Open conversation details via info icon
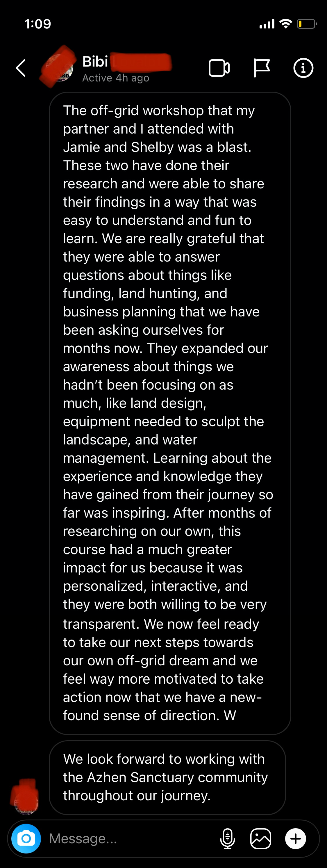The image size is (327, 868). (303, 68)
